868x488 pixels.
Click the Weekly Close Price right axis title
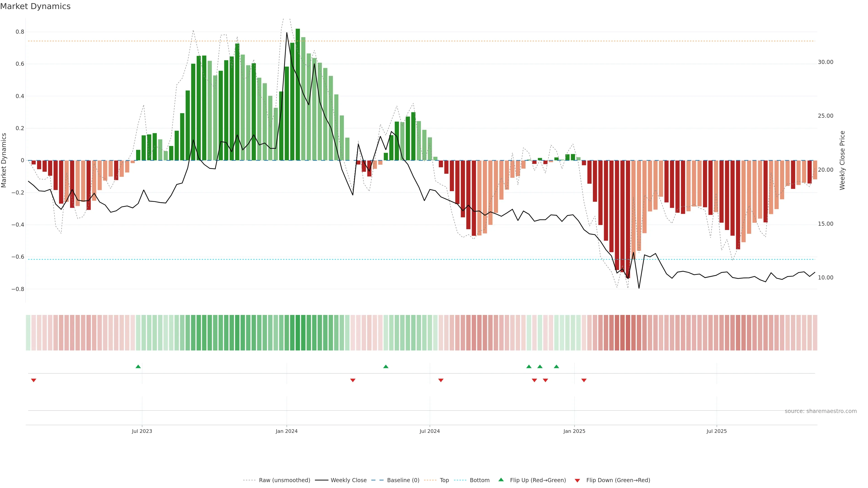tap(842, 160)
